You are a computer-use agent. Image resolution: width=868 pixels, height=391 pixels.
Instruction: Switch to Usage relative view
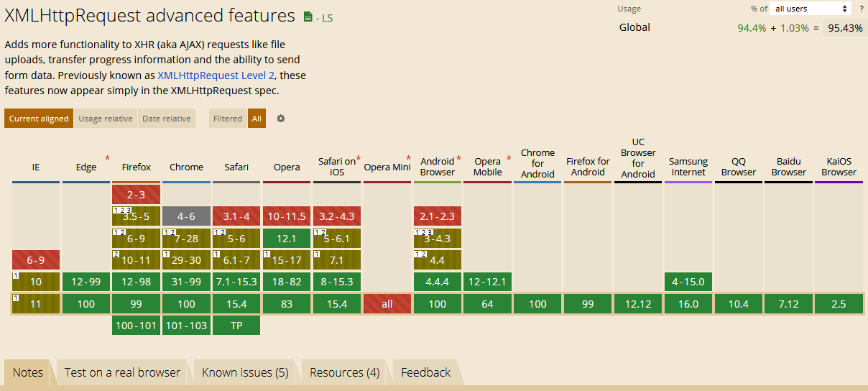[x=106, y=119]
